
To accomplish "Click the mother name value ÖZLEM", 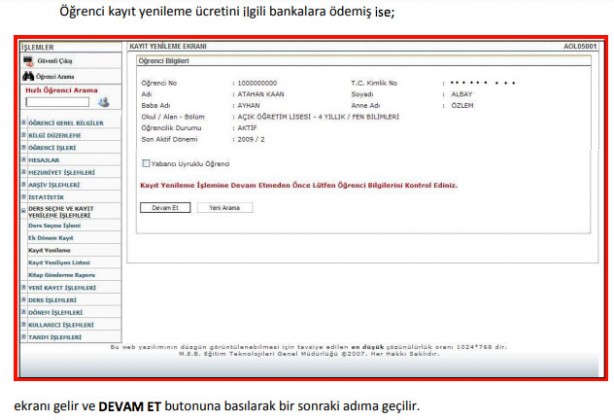I will click(462, 106).
